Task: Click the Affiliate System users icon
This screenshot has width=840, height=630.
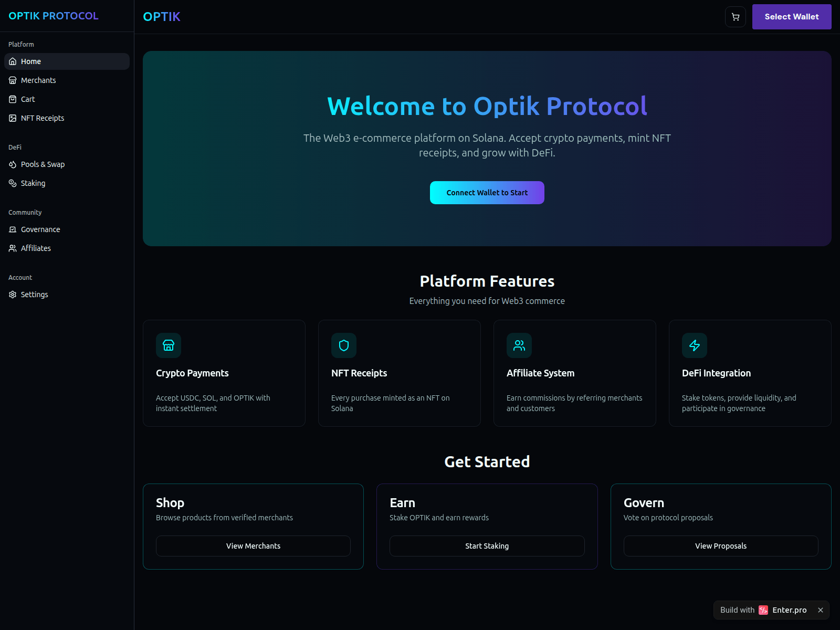Action: tap(519, 345)
